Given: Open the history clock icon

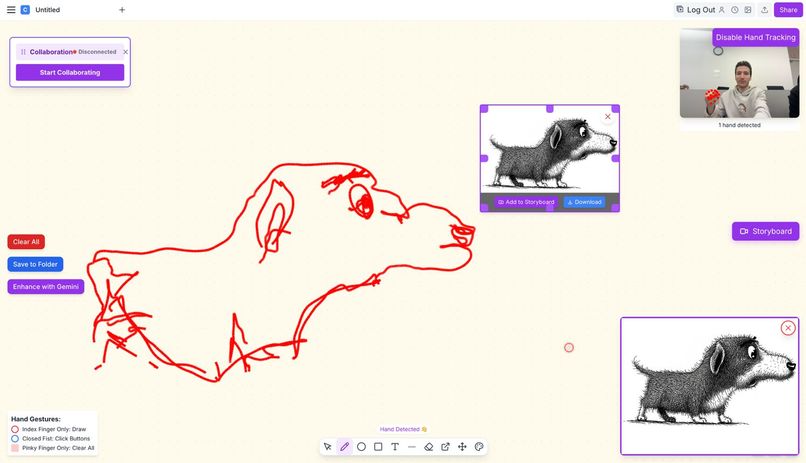Looking at the screenshot, I should click(x=735, y=10).
